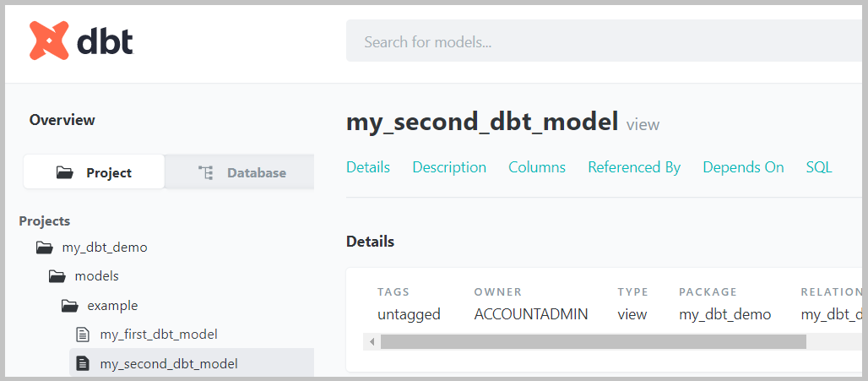Jump to the Depends On section
The image size is (868, 381).
[x=743, y=167]
